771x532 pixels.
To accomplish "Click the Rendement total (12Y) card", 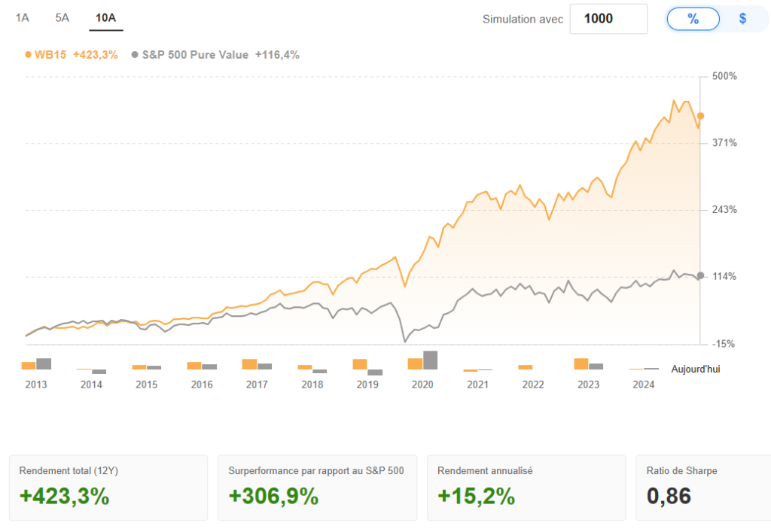I will click(108, 487).
